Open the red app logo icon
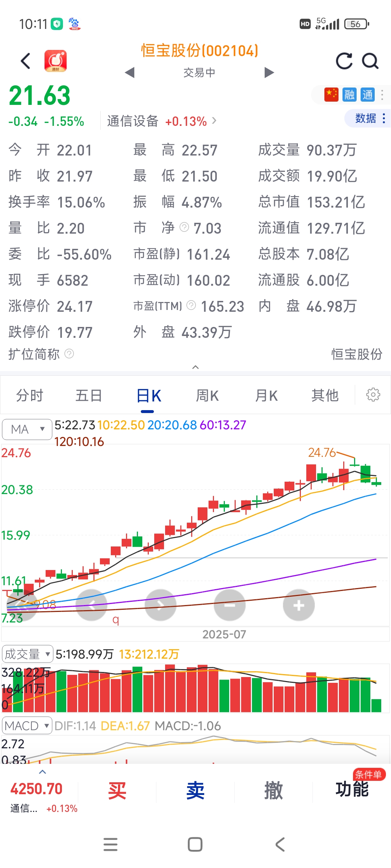This screenshot has height=868, width=391. [x=55, y=61]
